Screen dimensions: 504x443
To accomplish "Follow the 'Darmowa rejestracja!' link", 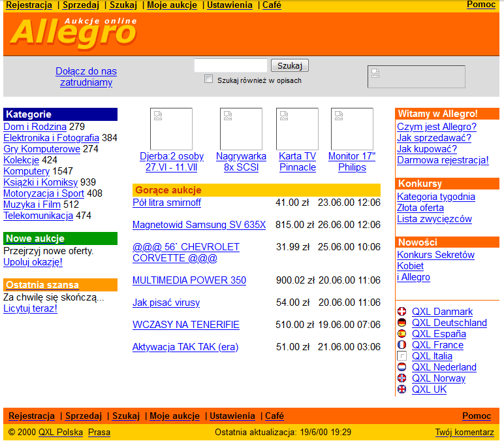I will tap(443, 160).
